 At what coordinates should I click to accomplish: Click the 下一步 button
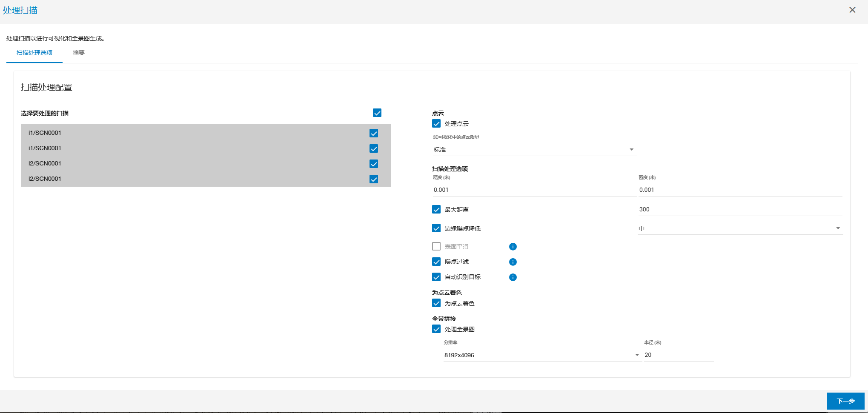[845, 401]
